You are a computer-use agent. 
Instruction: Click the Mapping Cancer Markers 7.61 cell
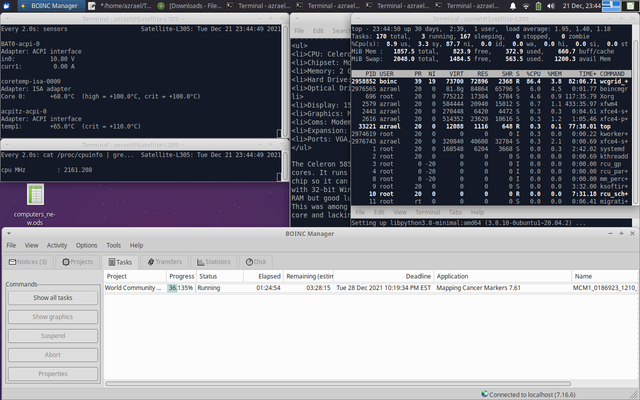[x=478, y=288]
